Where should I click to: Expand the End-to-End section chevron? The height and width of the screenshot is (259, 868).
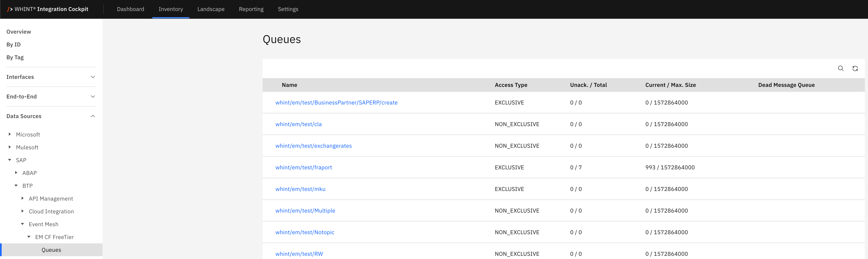tap(93, 97)
